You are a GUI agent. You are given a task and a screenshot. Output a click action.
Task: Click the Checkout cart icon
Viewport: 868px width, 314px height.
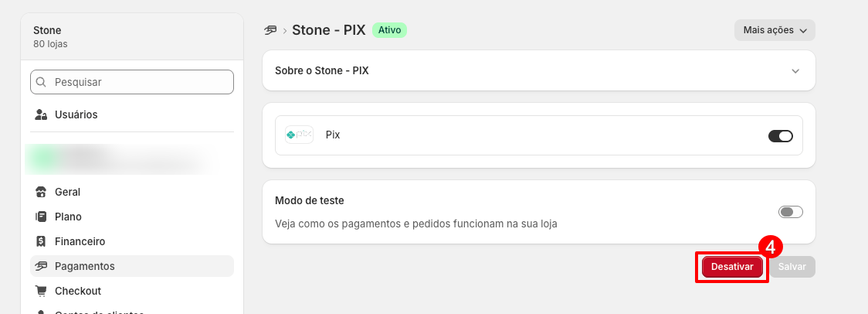pos(41,291)
